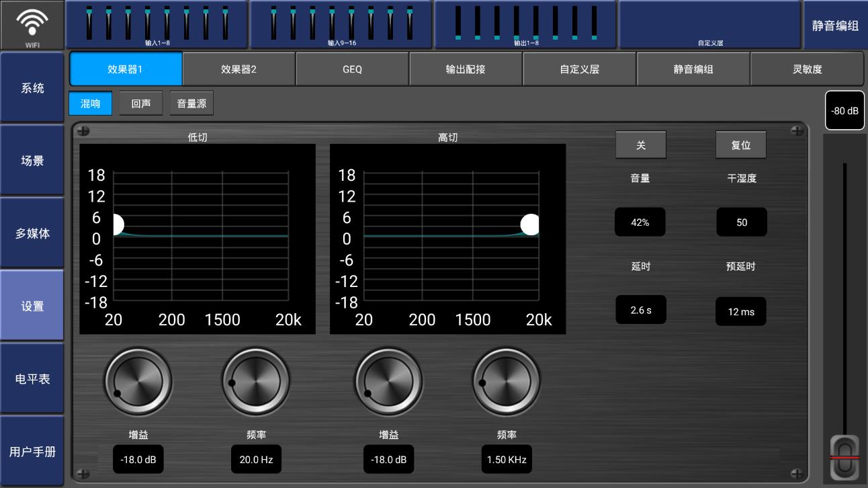Switch to the 输出配接 tab
This screenshot has height=488, width=868.
click(x=466, y=69)
